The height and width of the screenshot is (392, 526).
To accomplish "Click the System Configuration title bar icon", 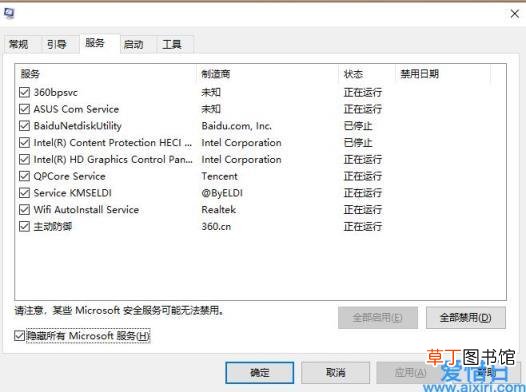I will [x=8, y=13].
